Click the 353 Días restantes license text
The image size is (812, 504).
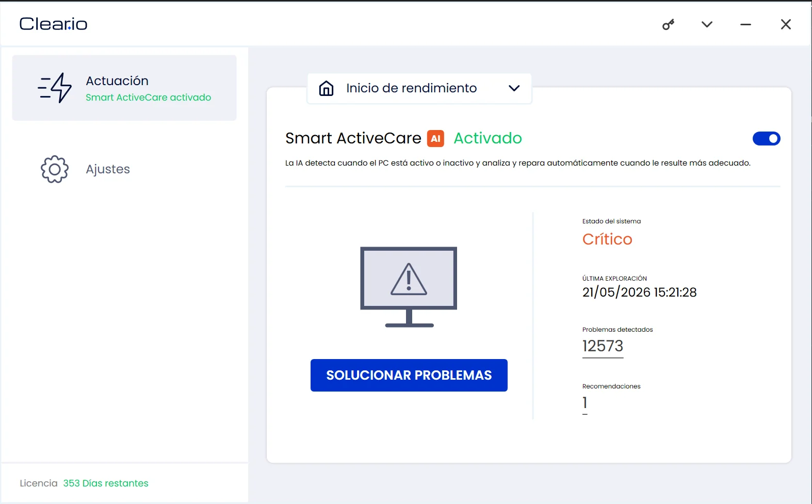point(106,483)
